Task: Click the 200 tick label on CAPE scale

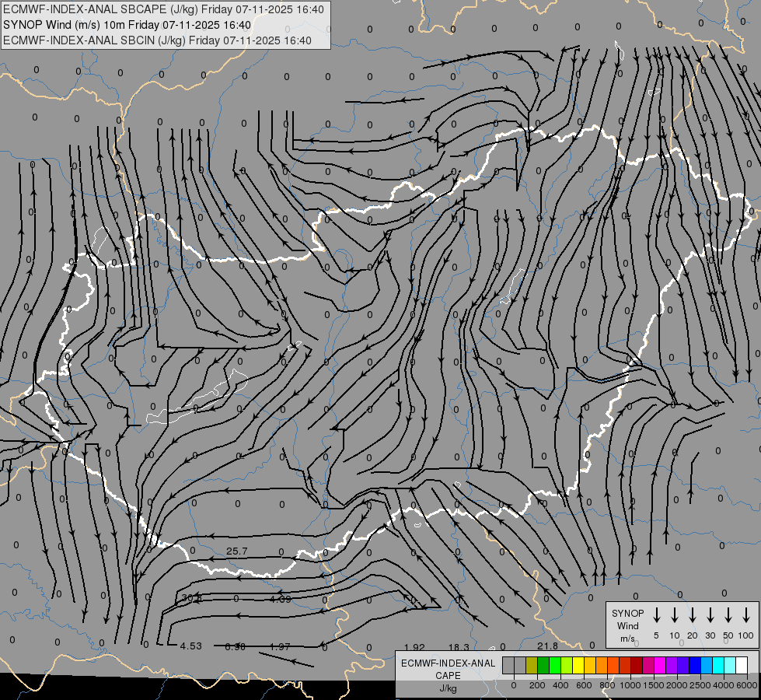Action: tap(537, 685)
